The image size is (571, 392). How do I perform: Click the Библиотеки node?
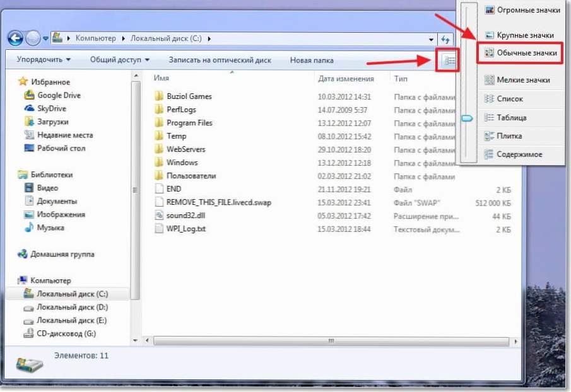click(45, 175)
